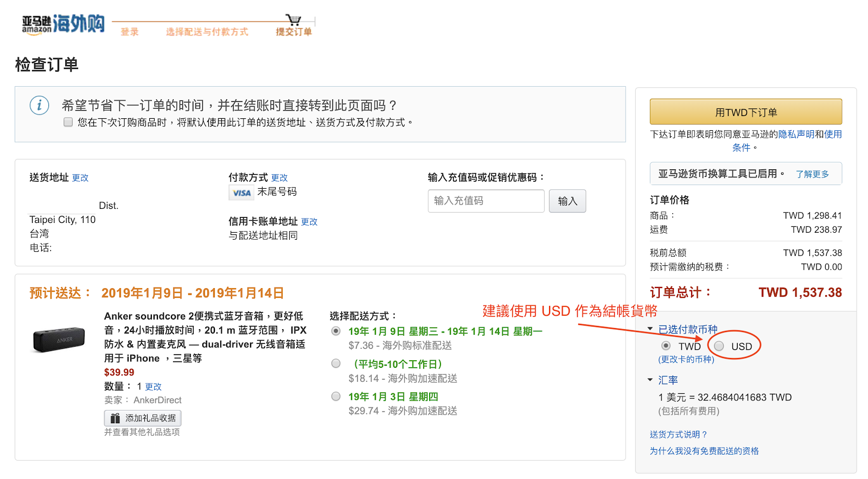Image resolution: width=868 pixels, height=479 pixels.
Task: Select the $18.14 海外购加速配送 option
Action: tap(336, 363)
